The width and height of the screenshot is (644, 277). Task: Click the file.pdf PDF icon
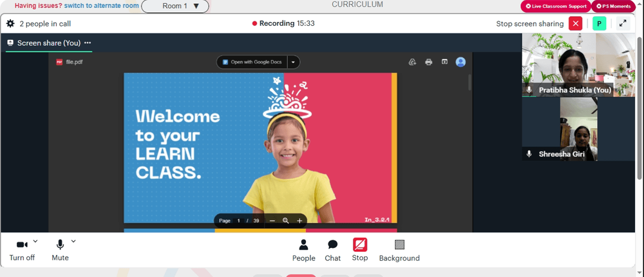(x=59, y=62)
